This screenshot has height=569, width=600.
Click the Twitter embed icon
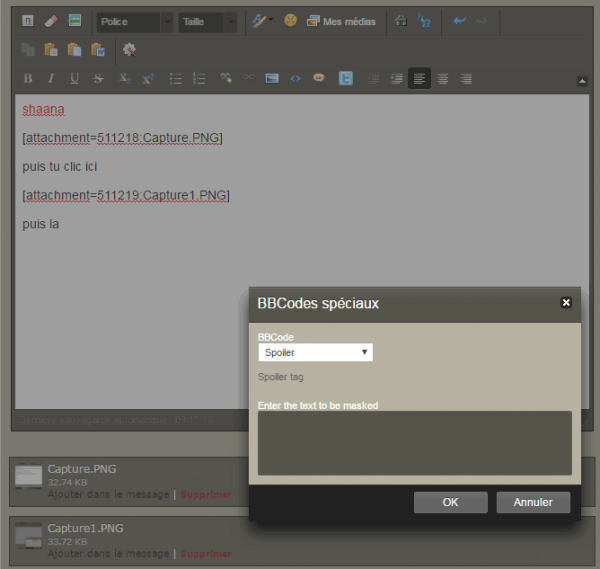346,78
